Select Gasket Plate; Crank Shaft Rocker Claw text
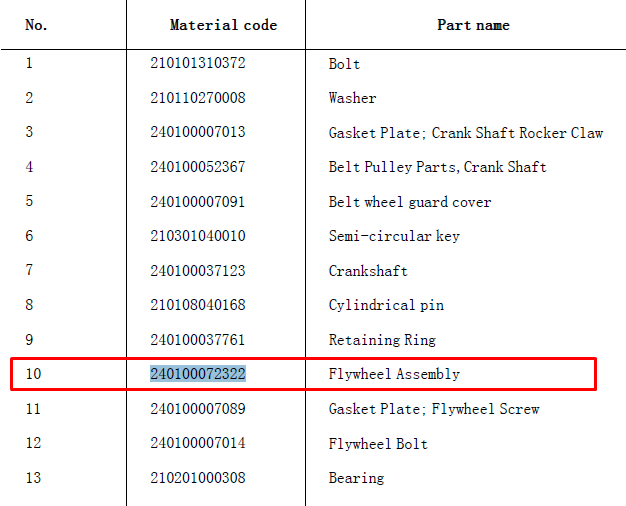626x506 pixels. [466, 133]
